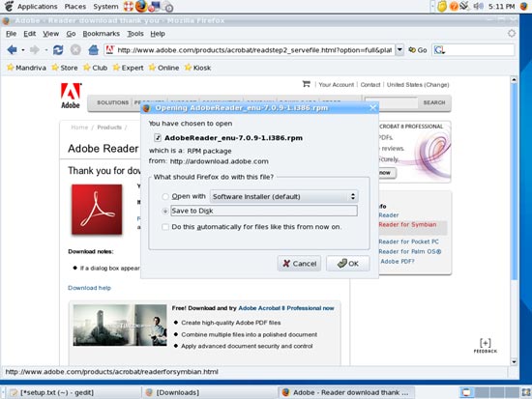Select the 'Open with' radio button
The image size is (532, 399).
pyautogui.click(x=165, y=197)
